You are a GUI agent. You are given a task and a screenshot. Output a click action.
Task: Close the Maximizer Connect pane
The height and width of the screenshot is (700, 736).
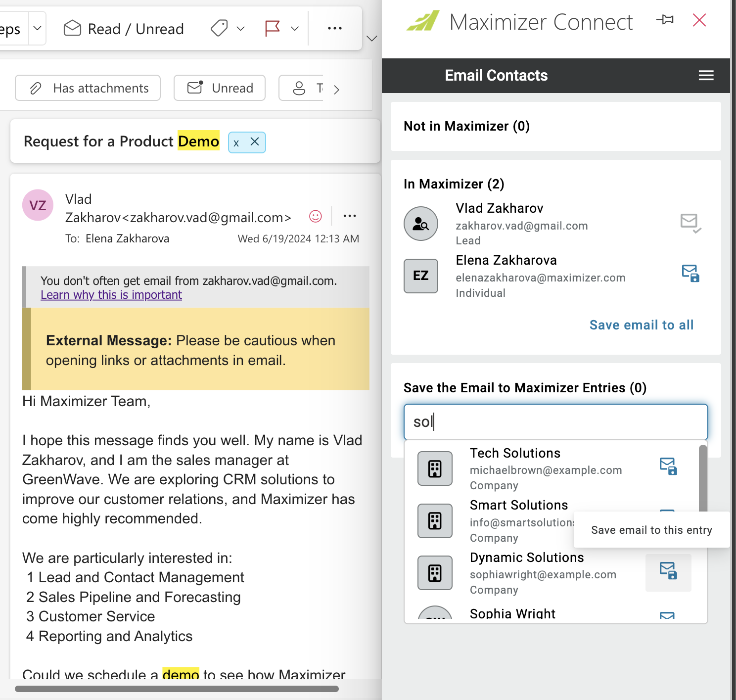pos(699,20)
